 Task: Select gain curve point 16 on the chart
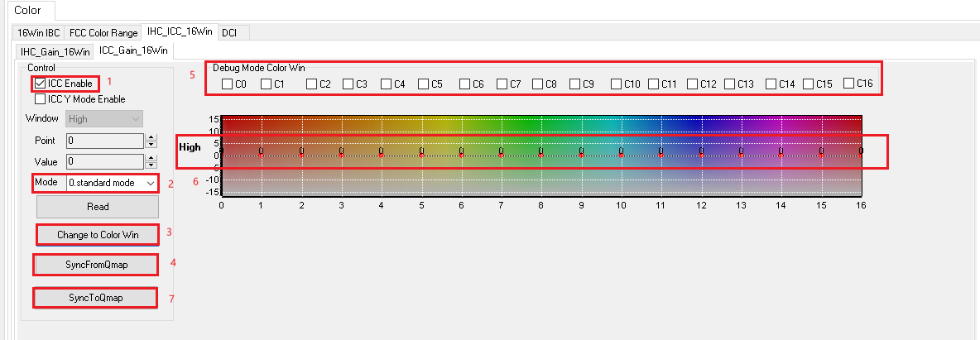862,154
